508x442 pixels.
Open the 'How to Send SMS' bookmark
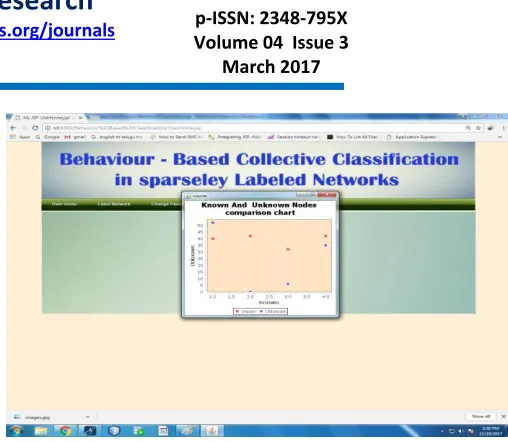coord(177,137)
